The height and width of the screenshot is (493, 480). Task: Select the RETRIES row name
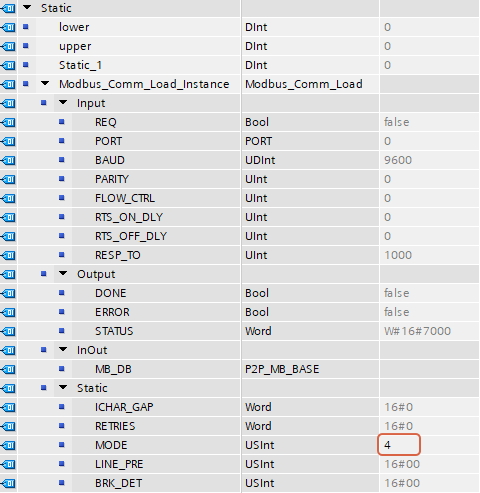(115, 426)
